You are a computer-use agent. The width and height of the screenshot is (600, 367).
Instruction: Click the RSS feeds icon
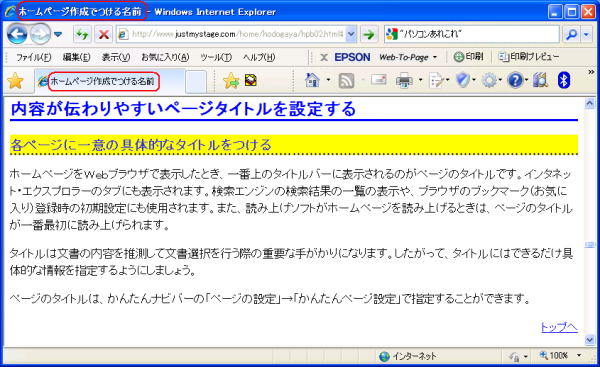(x=346, y=81)
